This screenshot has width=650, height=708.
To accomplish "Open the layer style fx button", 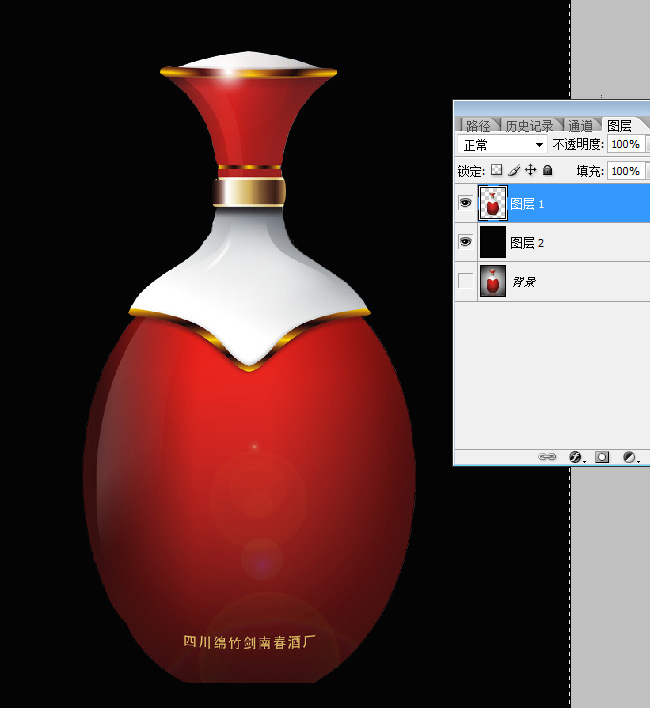I will (577, 456).
